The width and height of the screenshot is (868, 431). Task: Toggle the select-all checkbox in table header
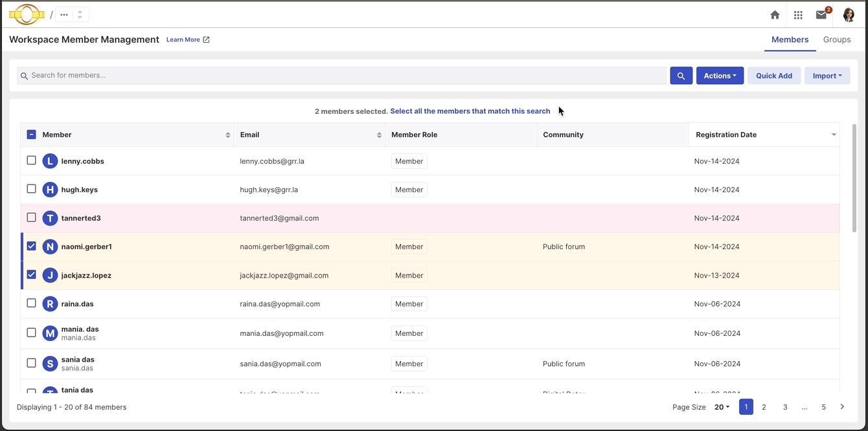click(x=31, y=135)
